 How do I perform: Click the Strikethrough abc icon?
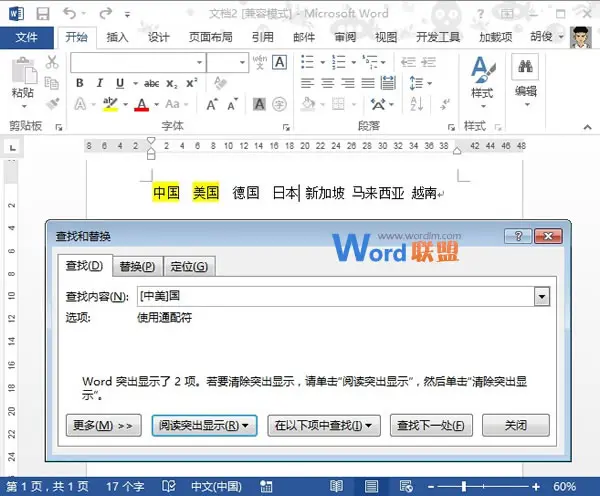(x=151, y=83)
